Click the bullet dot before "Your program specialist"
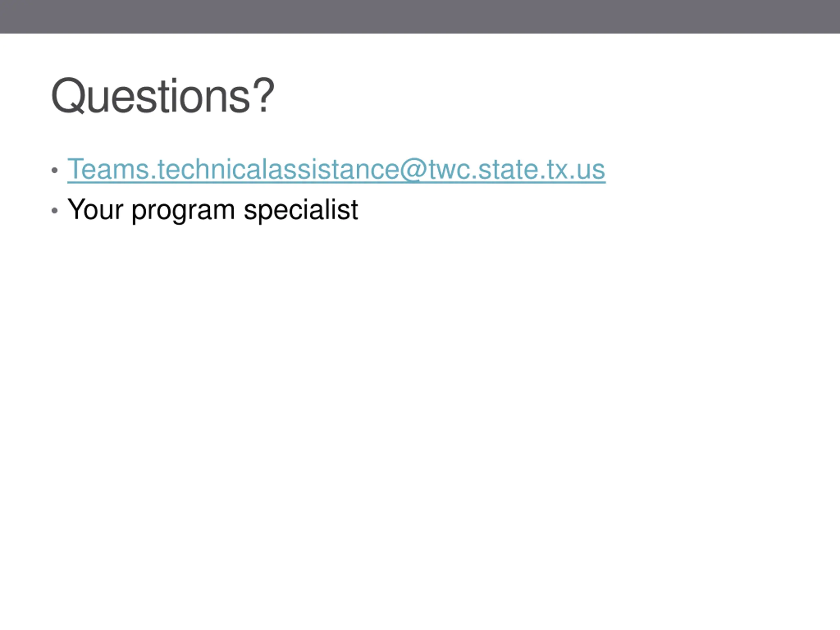Screen dimensions: 840x630 click(55, 210)
